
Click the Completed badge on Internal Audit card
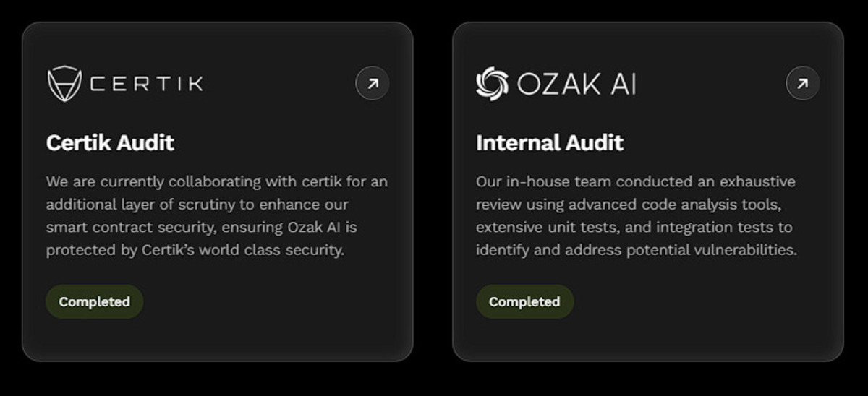pos(524,302)
